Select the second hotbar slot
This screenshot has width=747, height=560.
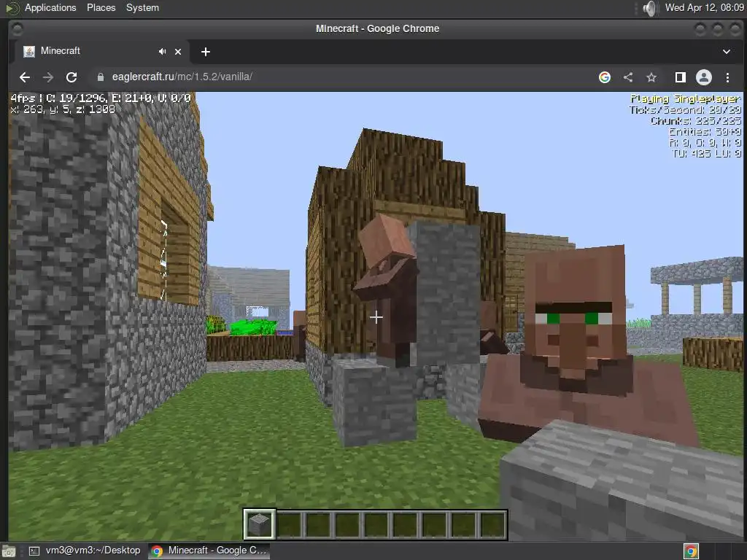coord(289,524)
